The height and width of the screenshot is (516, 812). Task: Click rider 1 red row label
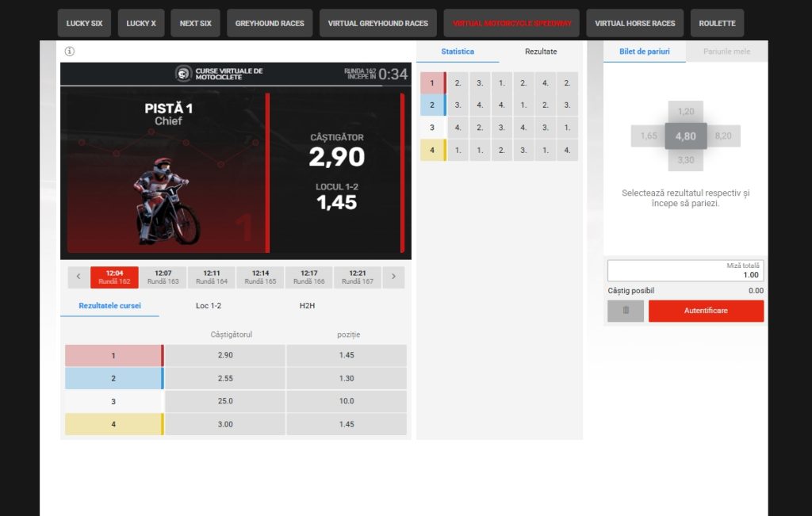(114, 356)
